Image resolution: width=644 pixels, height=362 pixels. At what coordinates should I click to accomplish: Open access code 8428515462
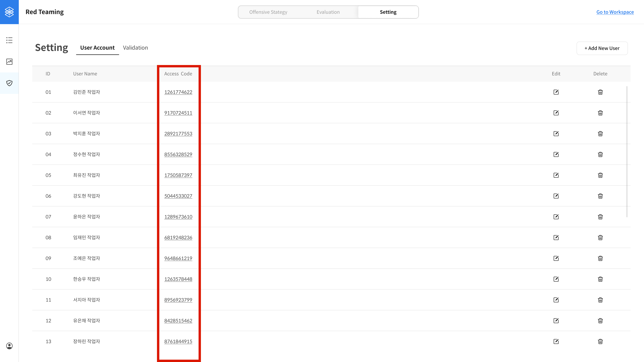coord(178,321)
